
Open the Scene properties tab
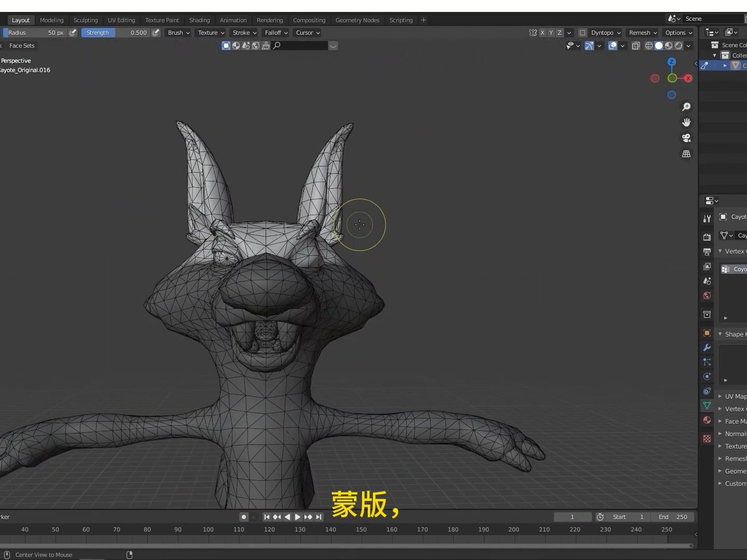coord(707,281)
